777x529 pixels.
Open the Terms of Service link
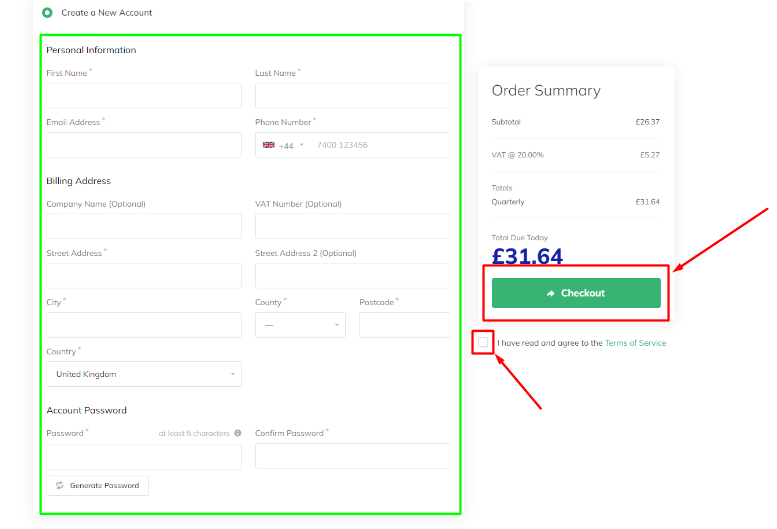635,343
